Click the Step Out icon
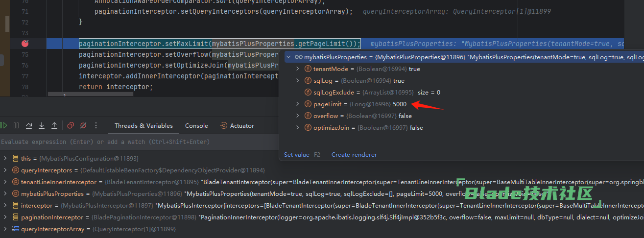The height and width of the screenshot is (238, 644). click(x=54, y=126)
